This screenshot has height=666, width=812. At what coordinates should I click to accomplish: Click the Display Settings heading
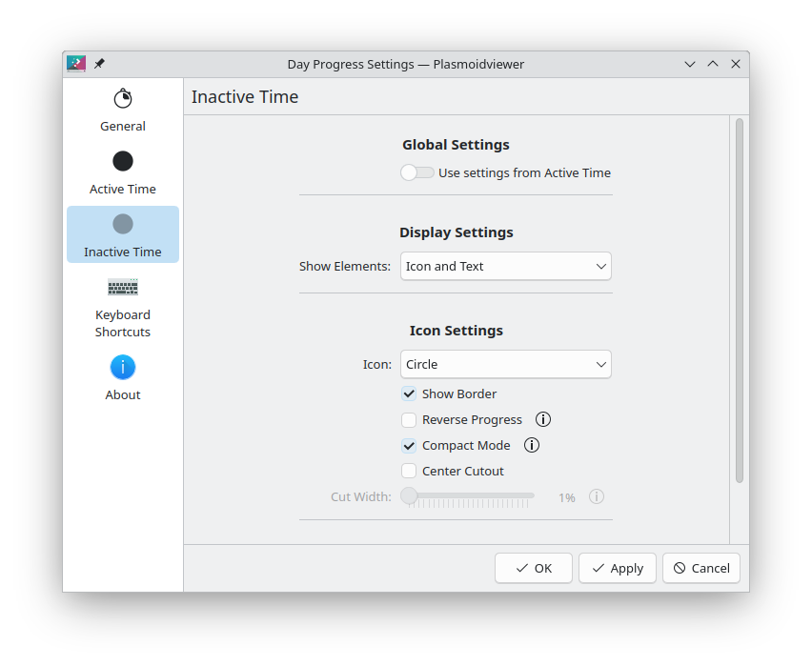point(457,232)
